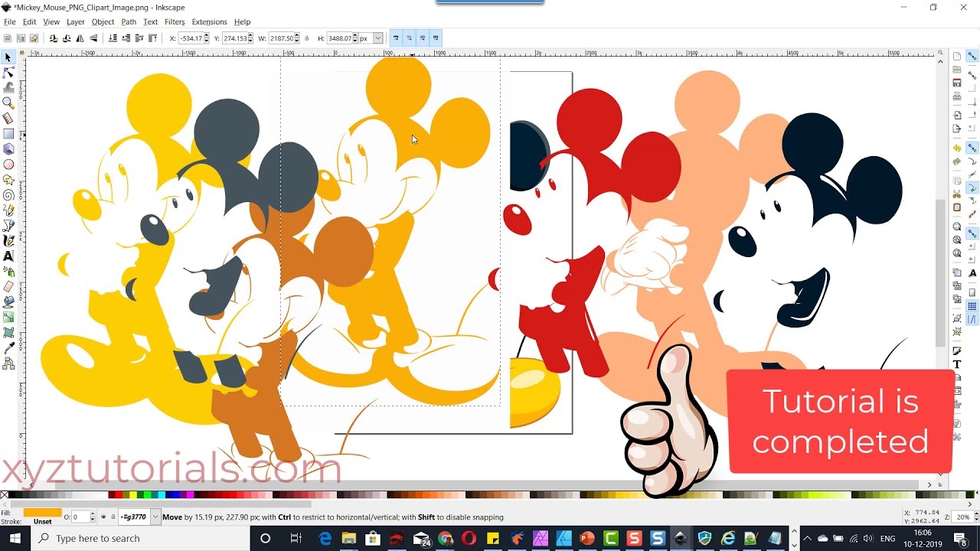Viewport: 980px width, 551px height.
Task: Click the Unset stroke indicator
Action: 43,522
